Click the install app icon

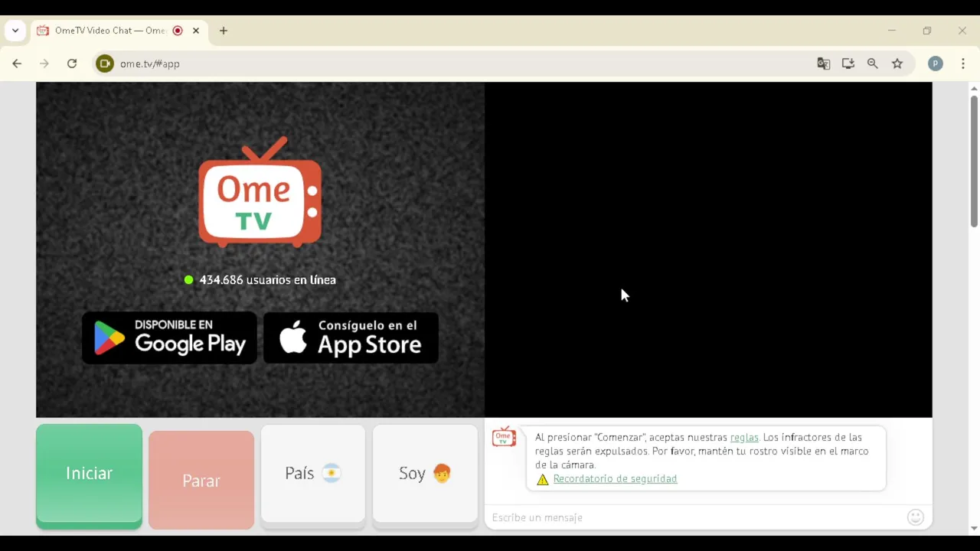tap(848, 64)
